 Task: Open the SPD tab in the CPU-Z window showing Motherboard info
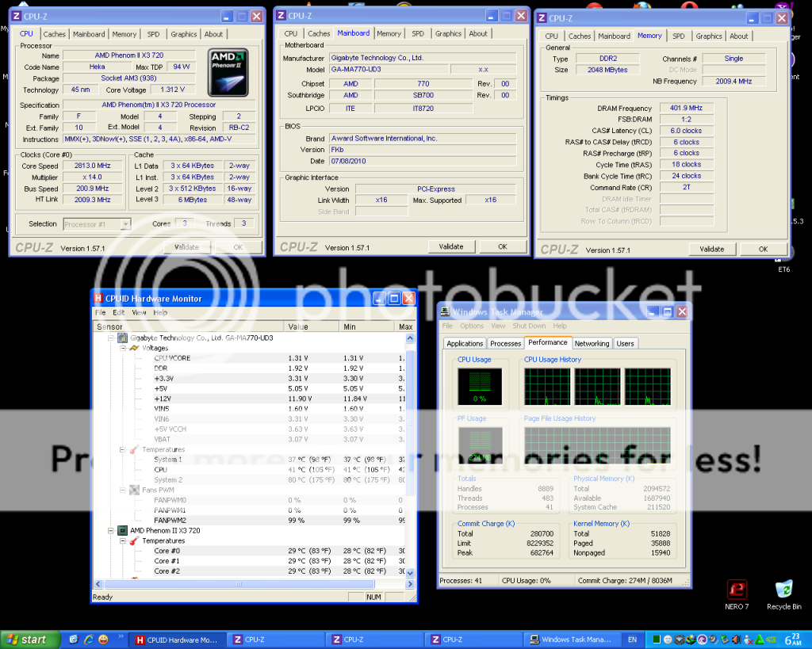tap(418, 33)
